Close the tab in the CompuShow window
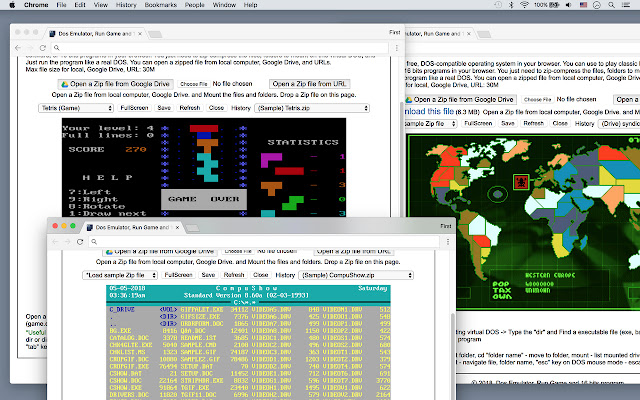640x400 pixels. coord(177,227)
